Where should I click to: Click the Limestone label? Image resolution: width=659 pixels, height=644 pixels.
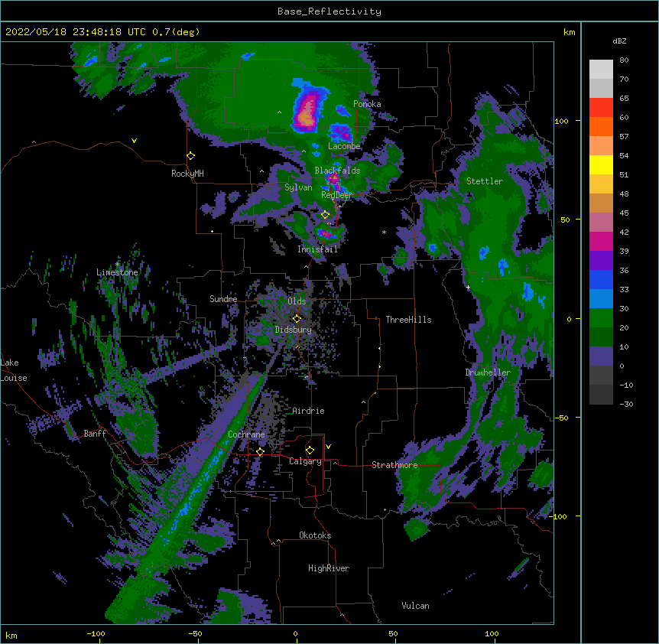coord(117,272)
